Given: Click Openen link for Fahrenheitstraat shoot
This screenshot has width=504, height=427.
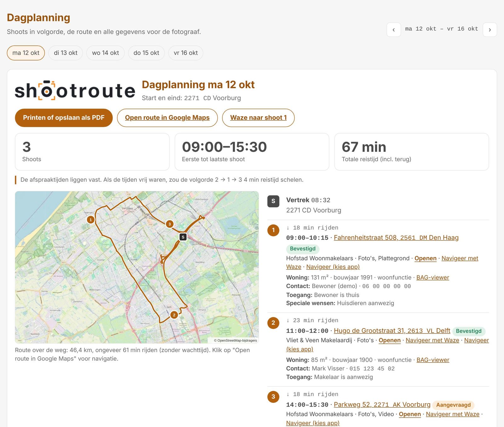Looking at the screenshot, I should pos(426,259).
